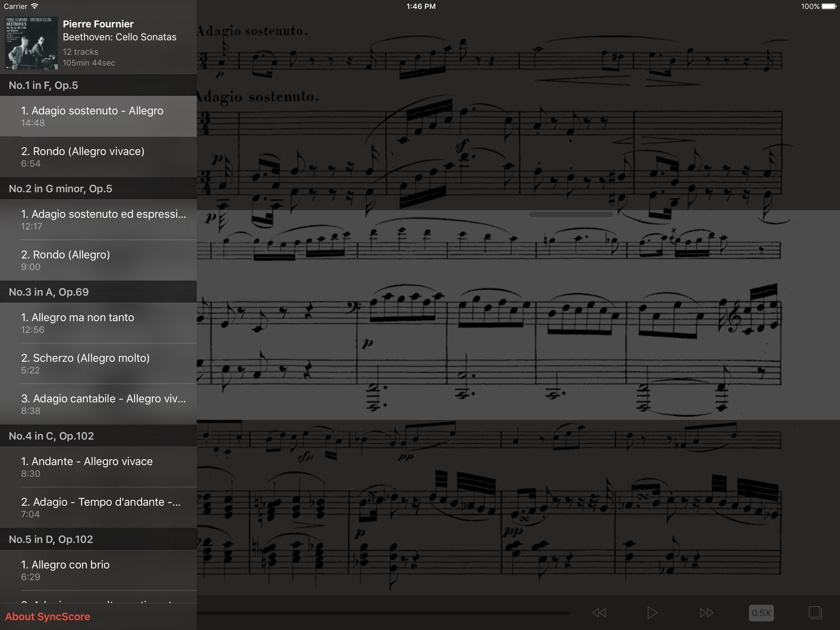Open the About SyncScore link
840x630 pixels.
(x=48, y=616)
